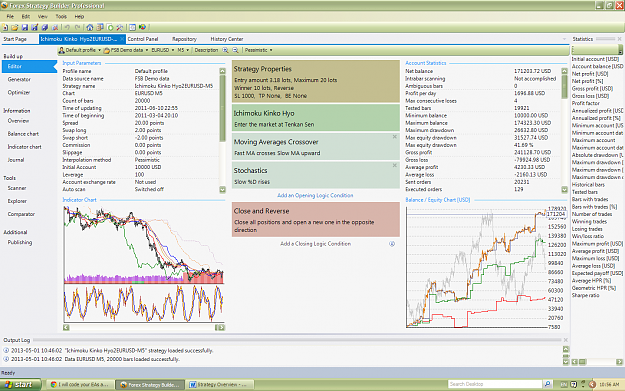Switch to the Start Page tab
Viewport: 625px width, 391px height.
pos(15,39)
